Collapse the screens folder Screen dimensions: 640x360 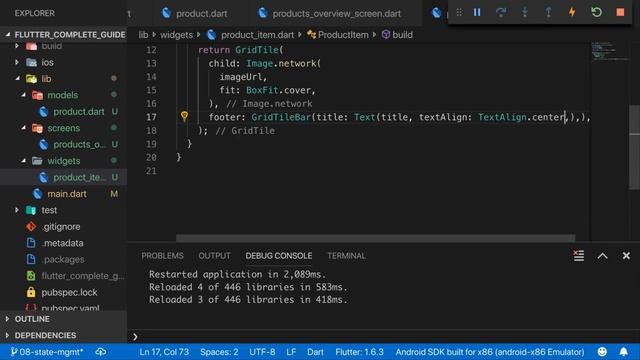point(23,128)
